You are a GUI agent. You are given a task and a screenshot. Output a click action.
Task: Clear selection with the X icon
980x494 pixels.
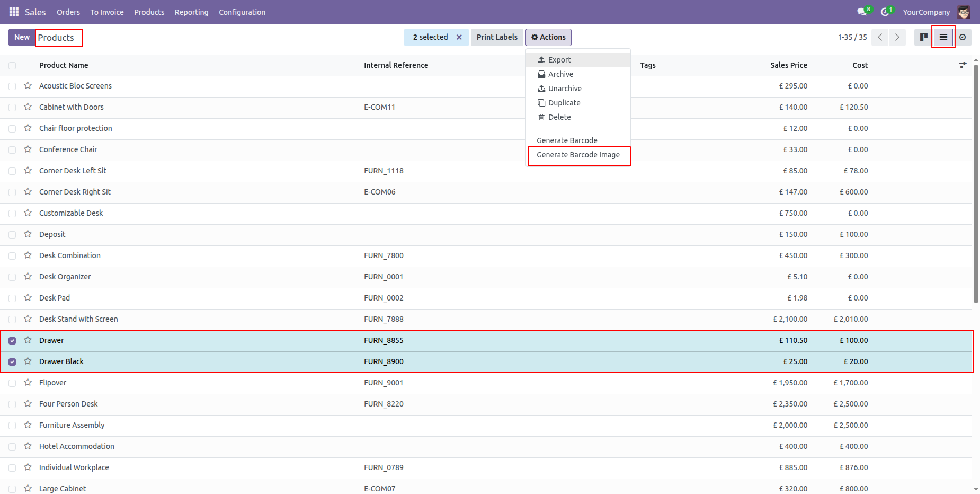point(459,37)
